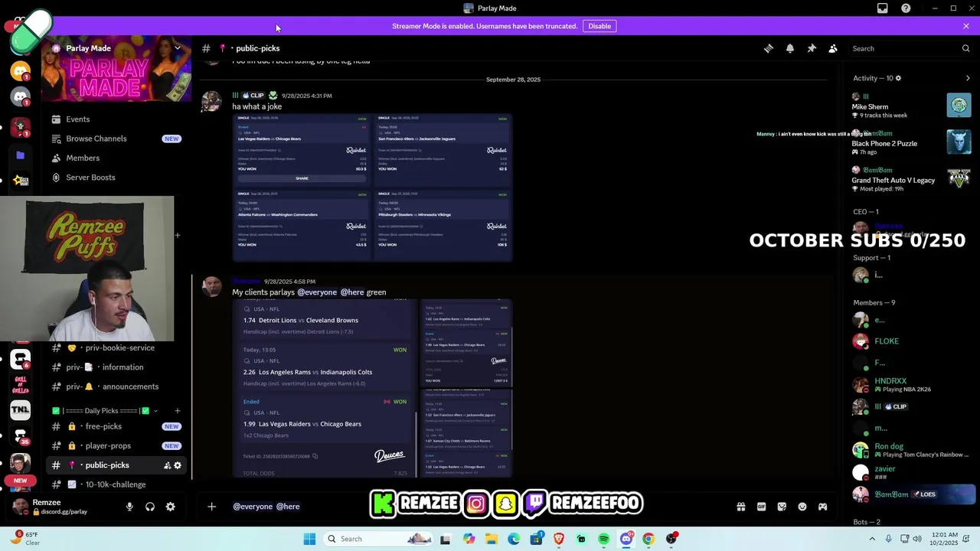This screenshot has width=980, height=551.
Task: Select member Ron dog in member list
Action: pyautogui.click(x=911, y=450)
